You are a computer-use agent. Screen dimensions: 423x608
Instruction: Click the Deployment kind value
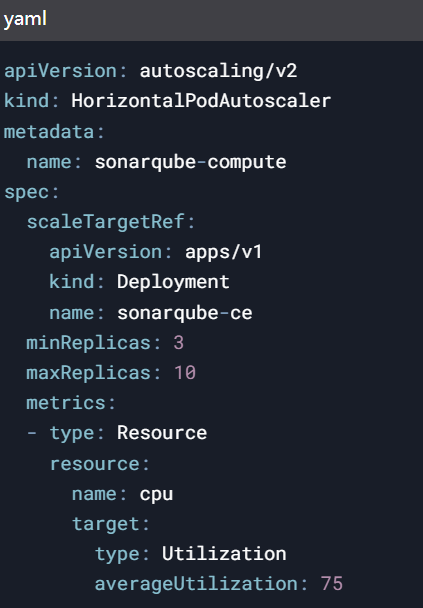(x=173, y=282)
